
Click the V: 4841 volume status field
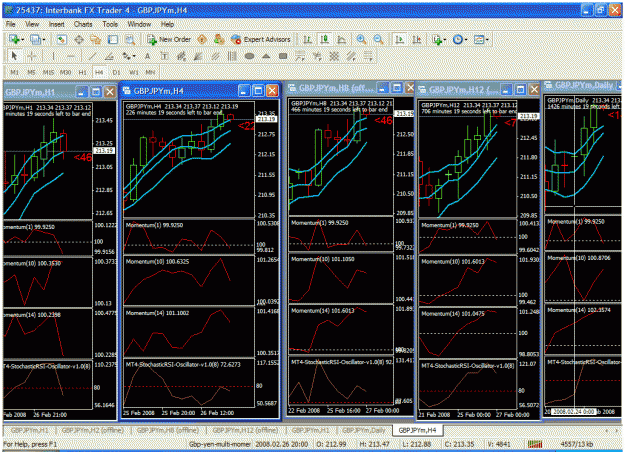tap(498, 444)
